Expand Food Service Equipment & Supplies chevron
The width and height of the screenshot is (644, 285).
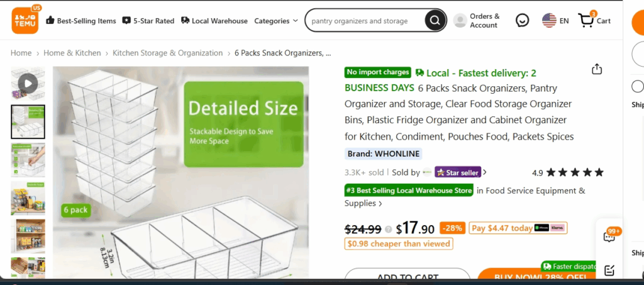coord(380,204)
